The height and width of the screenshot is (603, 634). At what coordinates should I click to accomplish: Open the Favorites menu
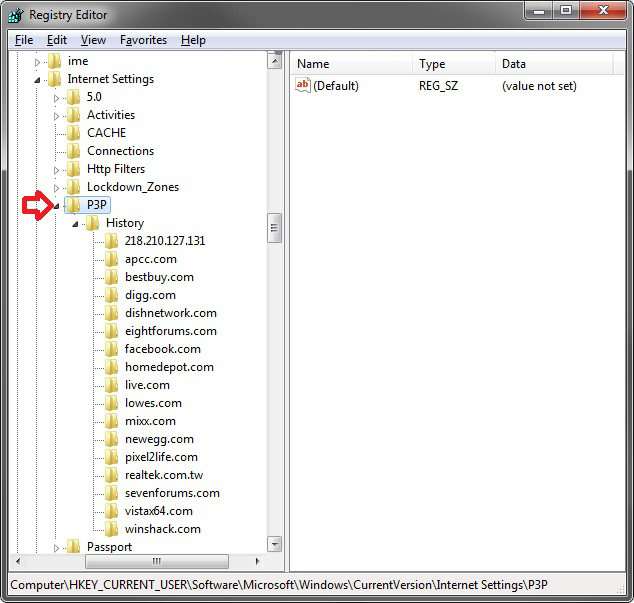click(x=143, y=40)
